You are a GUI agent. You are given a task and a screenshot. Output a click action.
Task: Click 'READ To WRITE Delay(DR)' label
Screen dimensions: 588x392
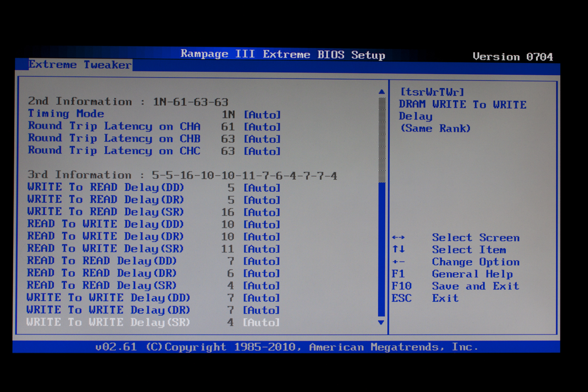[106, 236]
